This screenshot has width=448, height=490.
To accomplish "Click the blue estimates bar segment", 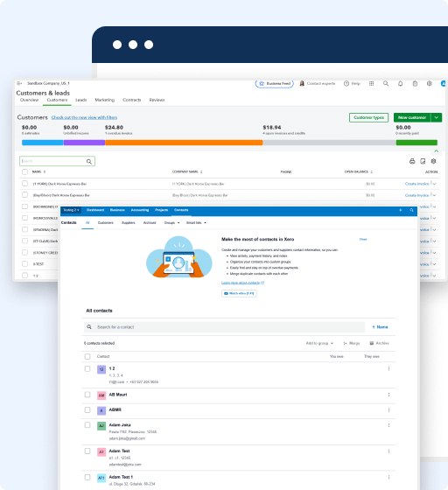I will coord(43,143).
